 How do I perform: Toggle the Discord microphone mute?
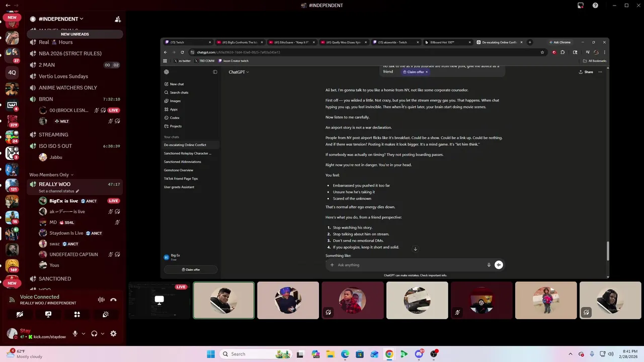pyautogui.click(x=75, y=333)
